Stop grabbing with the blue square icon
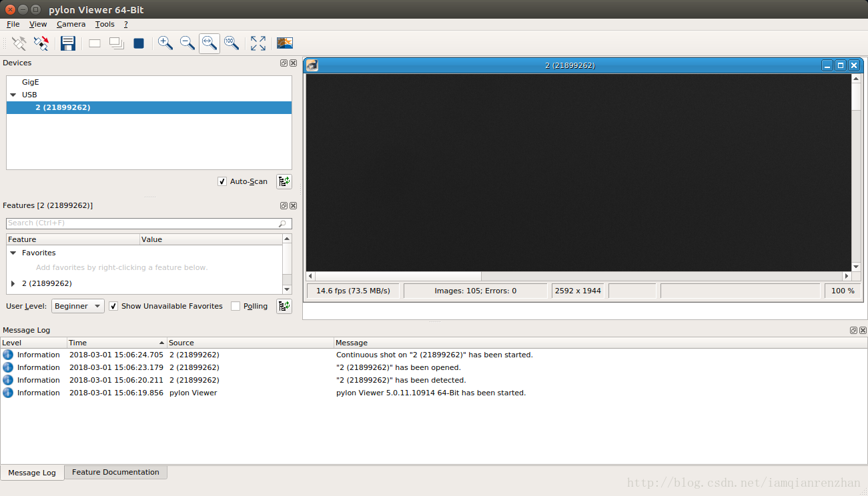 click(x=139, y=43)
